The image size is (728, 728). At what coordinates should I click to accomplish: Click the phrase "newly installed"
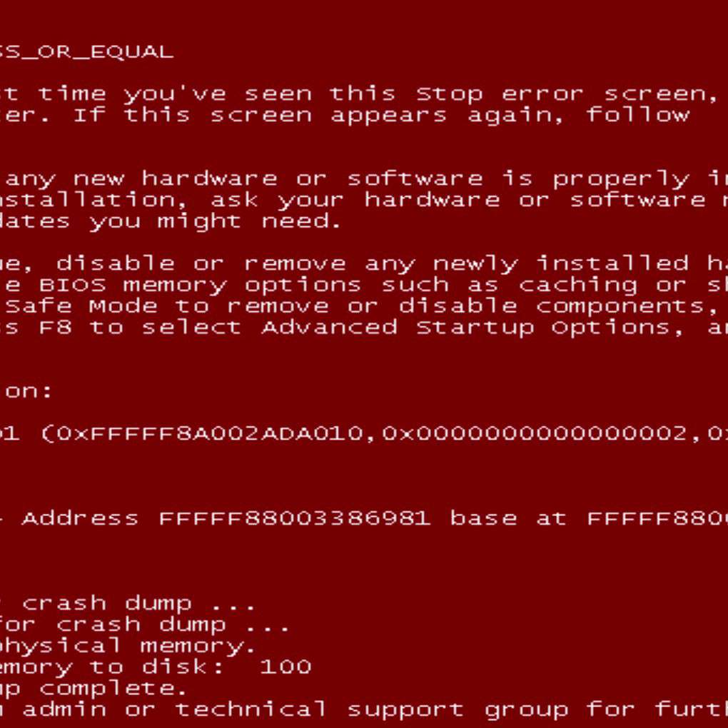[x=561, y=264]
